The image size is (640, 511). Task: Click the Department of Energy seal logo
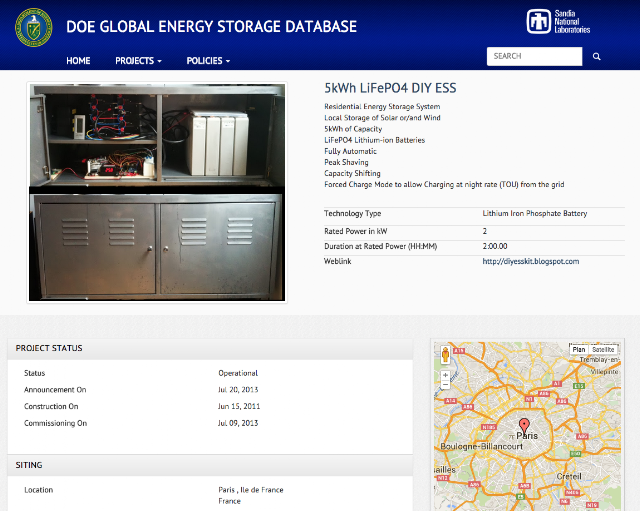tap(33, 27)
